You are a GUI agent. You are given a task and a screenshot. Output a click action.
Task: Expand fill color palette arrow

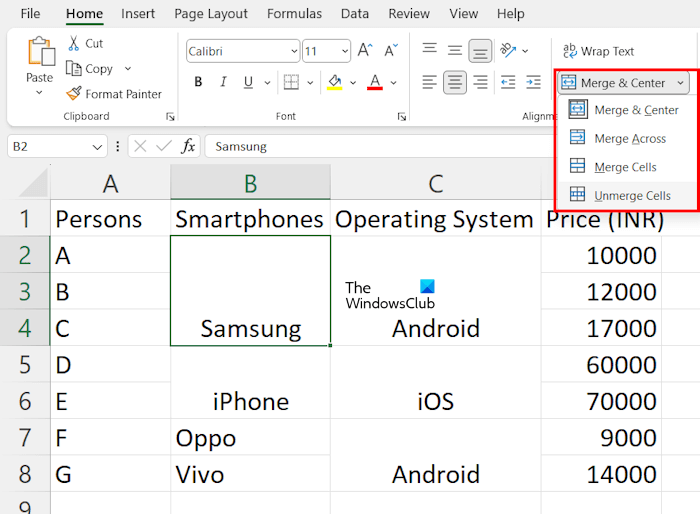(x=353, y=83)
